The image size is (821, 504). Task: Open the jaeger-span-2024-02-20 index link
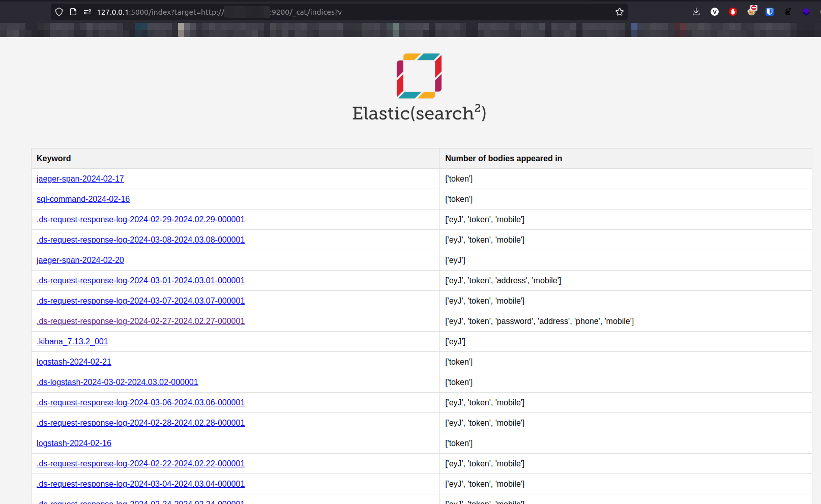click(80, 260)
